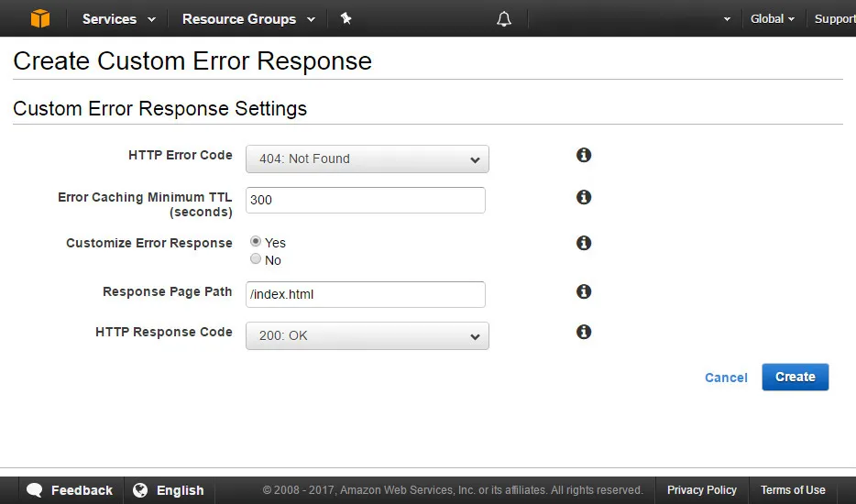Image resolution: width=856 pixels, height=504 pixels.
Task: Expand the Resource Groups menu
Action: [248, 19]
